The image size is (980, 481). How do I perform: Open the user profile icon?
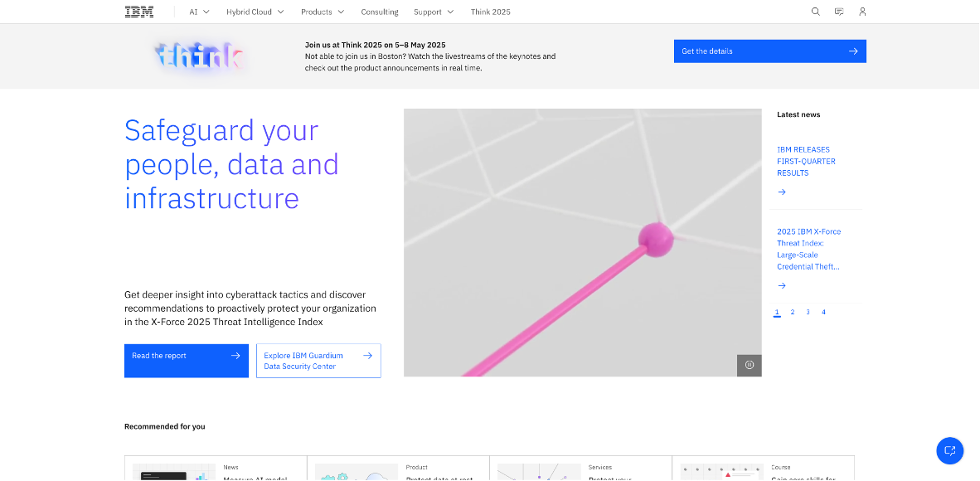point(862,12)
